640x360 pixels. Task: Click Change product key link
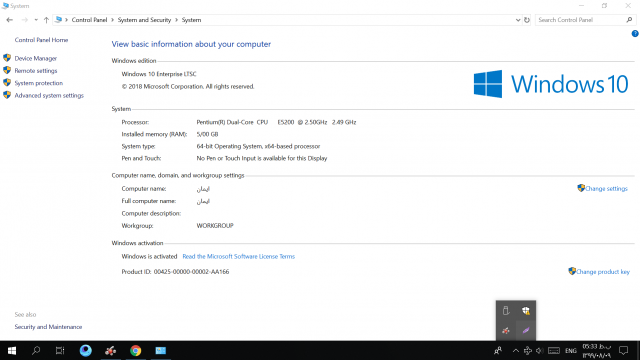[x=602, y=272]
